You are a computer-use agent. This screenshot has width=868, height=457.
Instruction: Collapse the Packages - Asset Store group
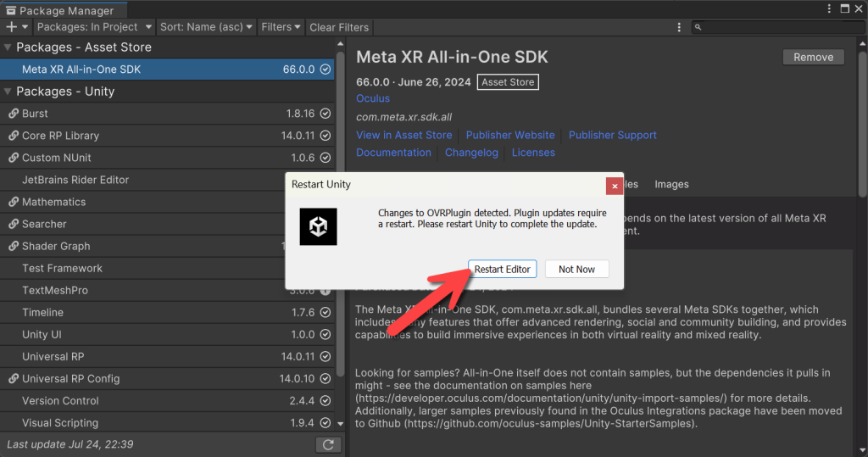pyautogui.click(x=8, y=47)
